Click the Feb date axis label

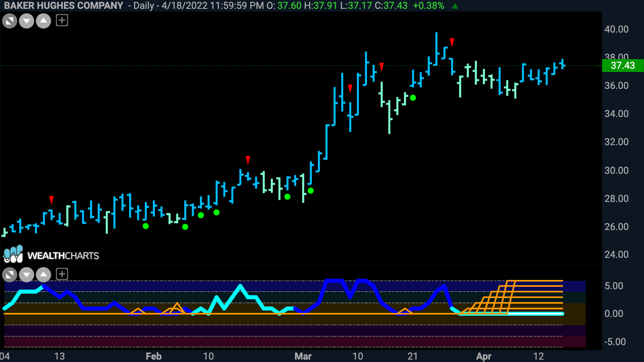[x=154, y=356]
